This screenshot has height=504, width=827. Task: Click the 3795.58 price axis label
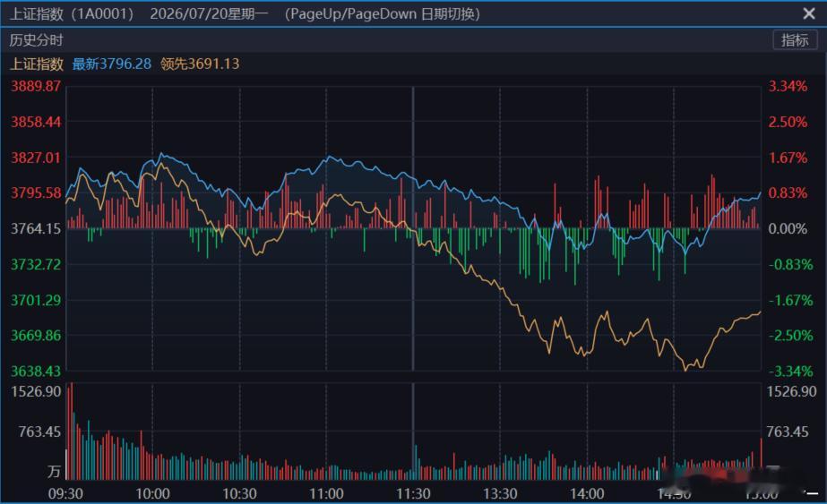click(36, 193)
